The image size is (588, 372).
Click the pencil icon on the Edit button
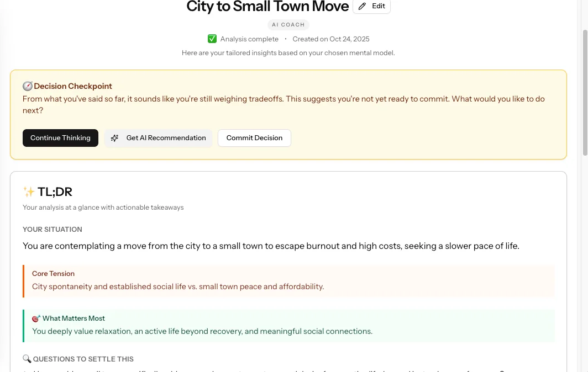click(x=363, y=6)
